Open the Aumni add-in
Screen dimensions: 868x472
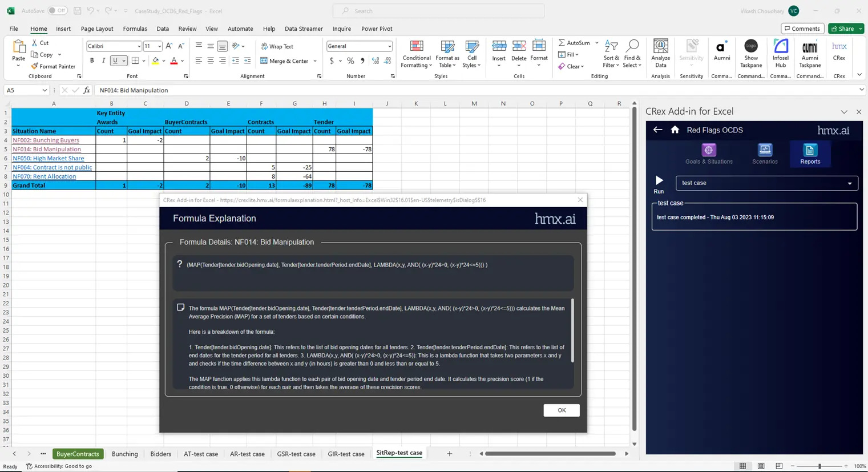click(x=722, y=50)
